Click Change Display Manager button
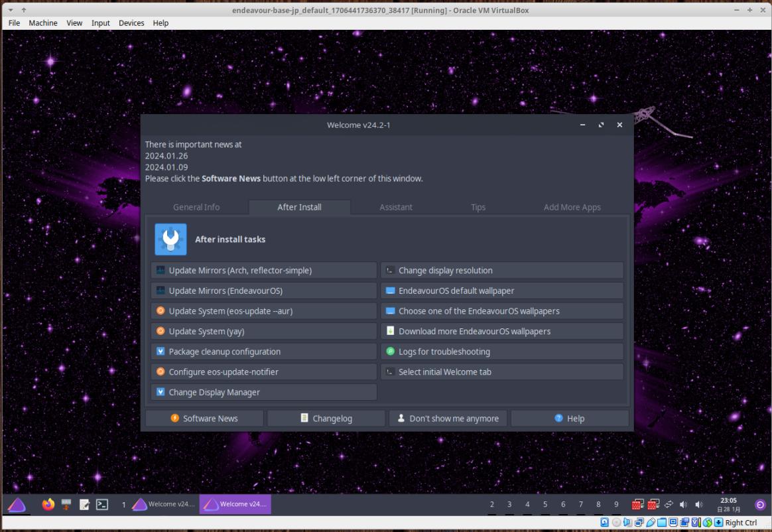This screenshot has width=772, height=532. tap(264, 392)
